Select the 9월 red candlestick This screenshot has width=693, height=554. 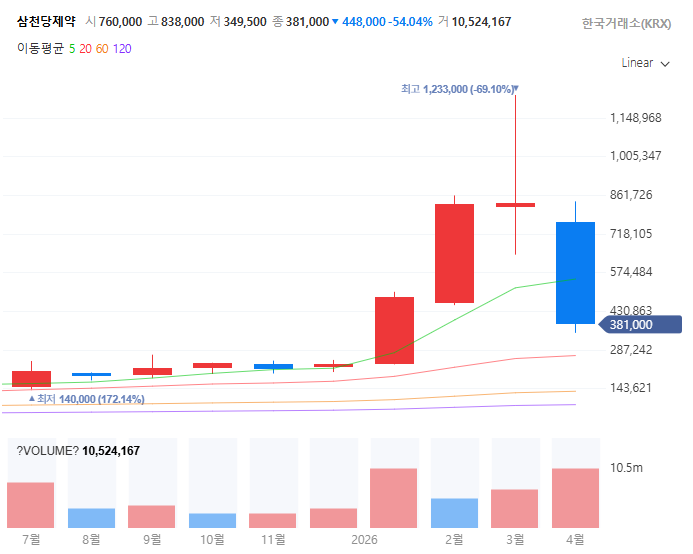pos(152,371)
